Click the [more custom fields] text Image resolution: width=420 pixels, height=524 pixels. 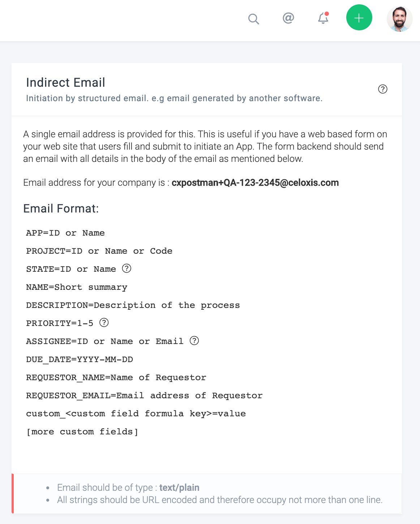(x=82, y=432)
